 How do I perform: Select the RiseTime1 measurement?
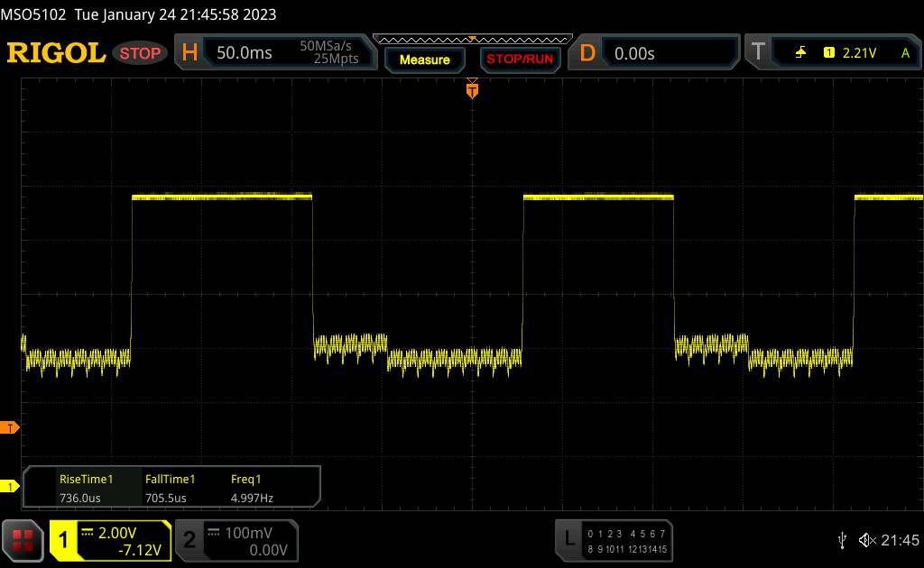click(x=86, y=479)
